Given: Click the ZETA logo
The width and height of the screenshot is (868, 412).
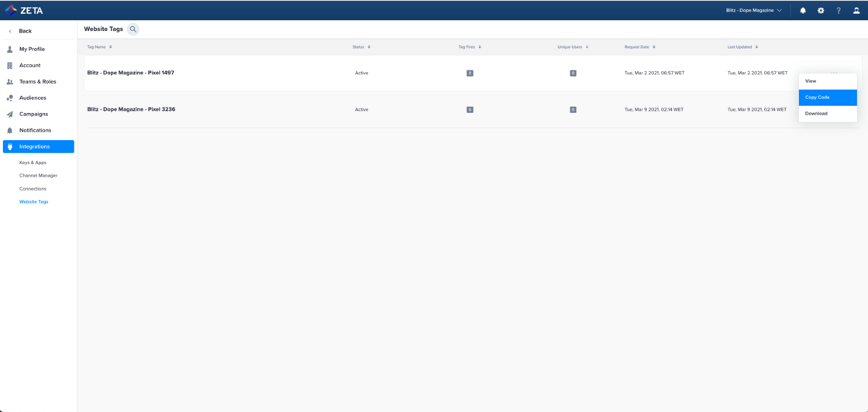Looking at the screenshot, I should coord(24,11).
